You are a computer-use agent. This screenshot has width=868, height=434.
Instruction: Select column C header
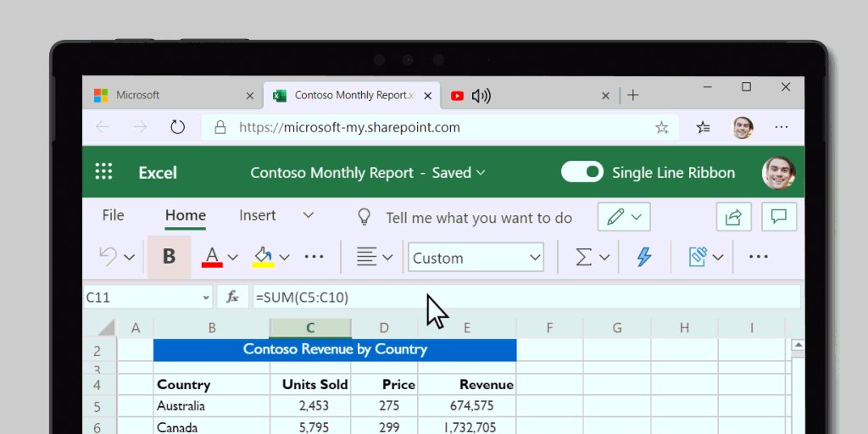point(310,328)
